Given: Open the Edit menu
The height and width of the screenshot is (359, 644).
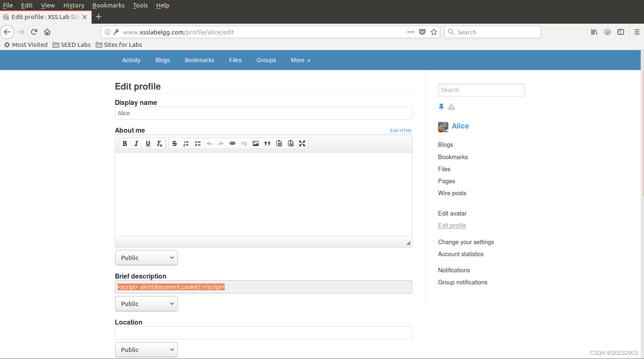Looking at the screenshot, I should 27,5.
